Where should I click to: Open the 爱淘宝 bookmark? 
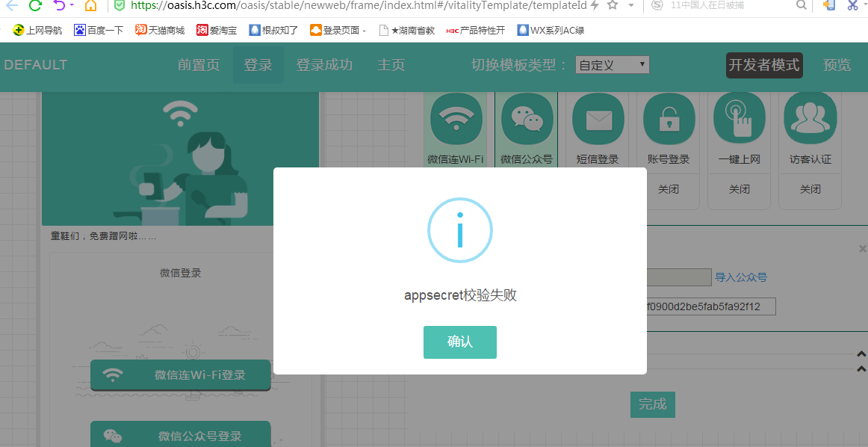click(217, 30)
